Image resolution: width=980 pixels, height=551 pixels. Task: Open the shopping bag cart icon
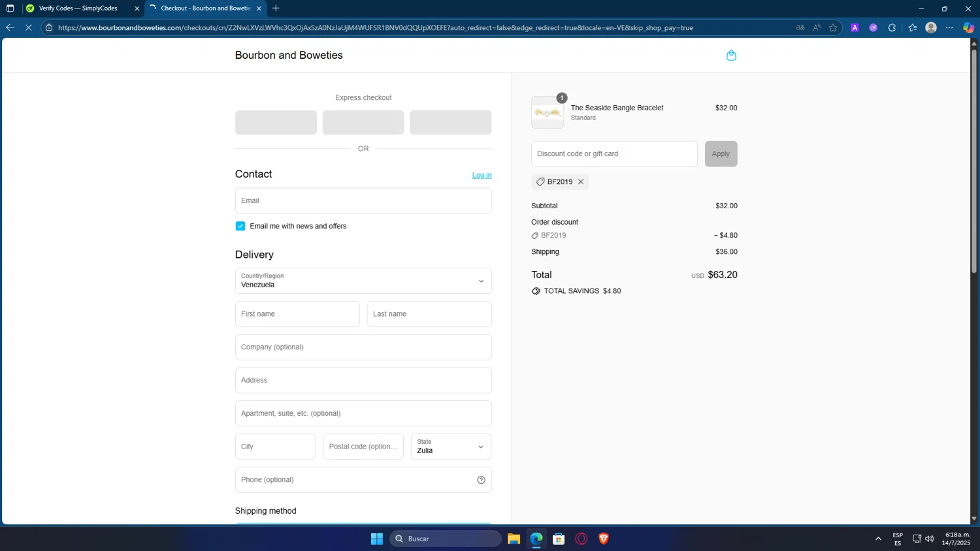tap(731, 55)
